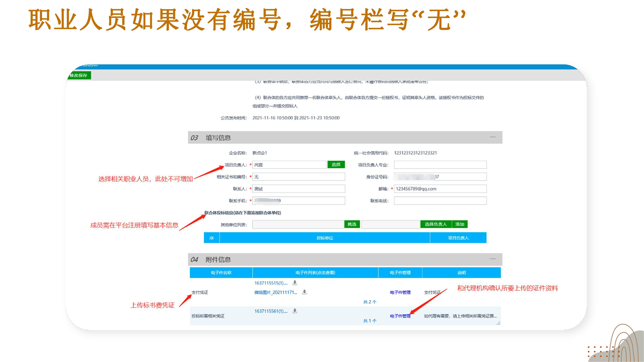Focus the 邮箱 field with 123456789@qq.com
644x362 pixels.
tap(440, 189)
